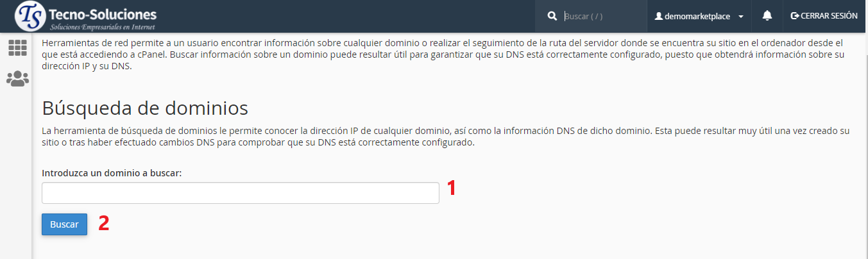The width and height of the screenshot is (868, 259).
Task: Click the 'Soluciones Empresariales en Internet' tagline
Action: pyautogui.click(x=102, y=27)
